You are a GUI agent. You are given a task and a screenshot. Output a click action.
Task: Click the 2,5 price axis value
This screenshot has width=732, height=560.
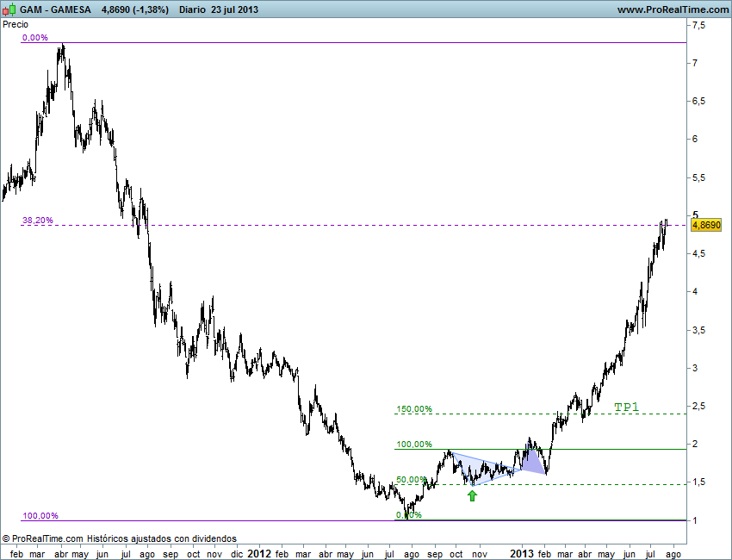(699, 406)
